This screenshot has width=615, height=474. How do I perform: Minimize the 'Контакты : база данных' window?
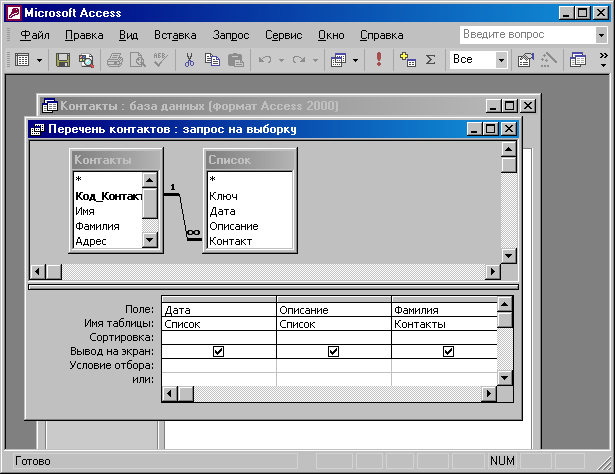493,105
